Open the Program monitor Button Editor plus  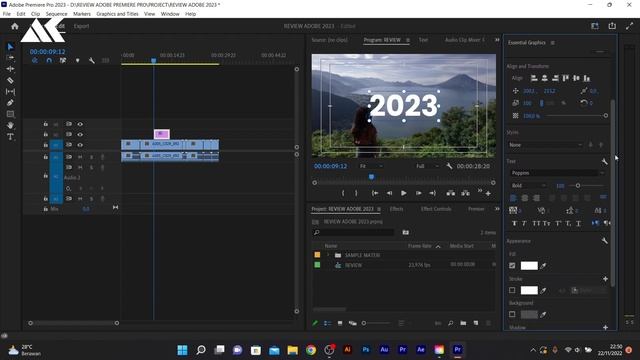coord(488,193)
